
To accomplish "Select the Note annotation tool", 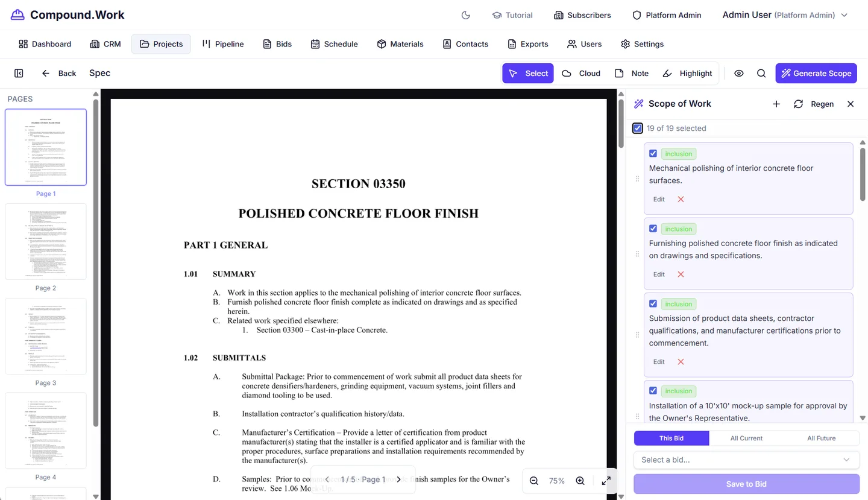I will [x=632, y=73].
